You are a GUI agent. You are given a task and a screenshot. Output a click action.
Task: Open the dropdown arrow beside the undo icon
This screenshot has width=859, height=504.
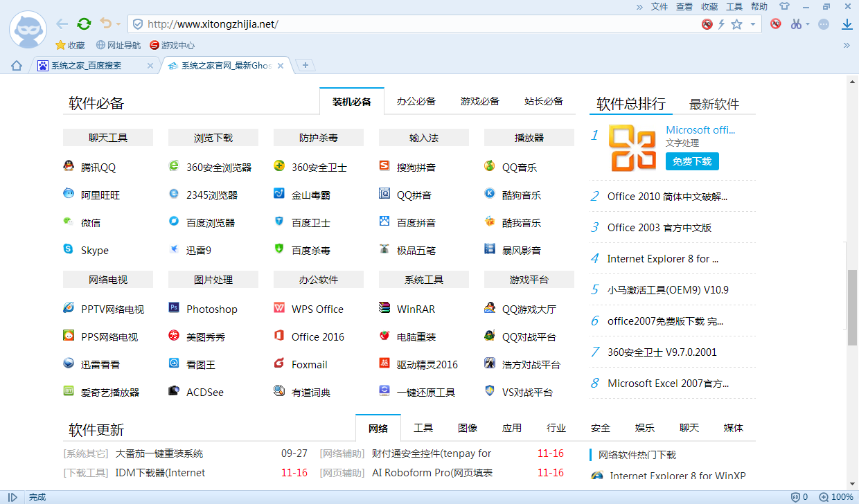118,24
